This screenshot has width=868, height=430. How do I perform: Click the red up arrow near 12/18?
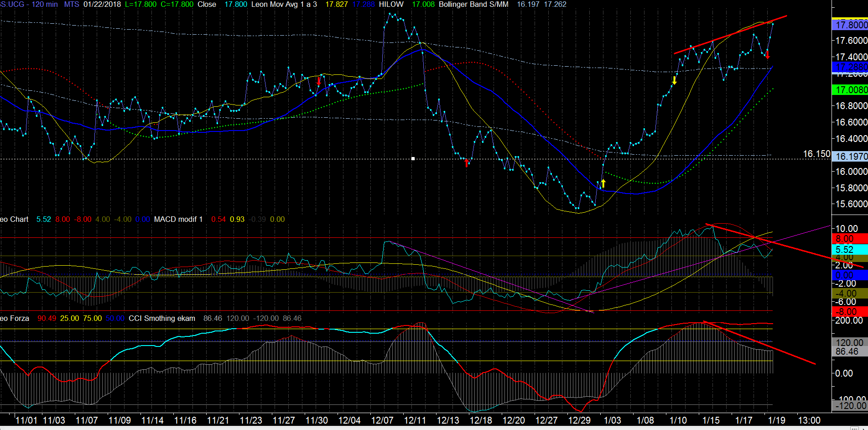466,163
